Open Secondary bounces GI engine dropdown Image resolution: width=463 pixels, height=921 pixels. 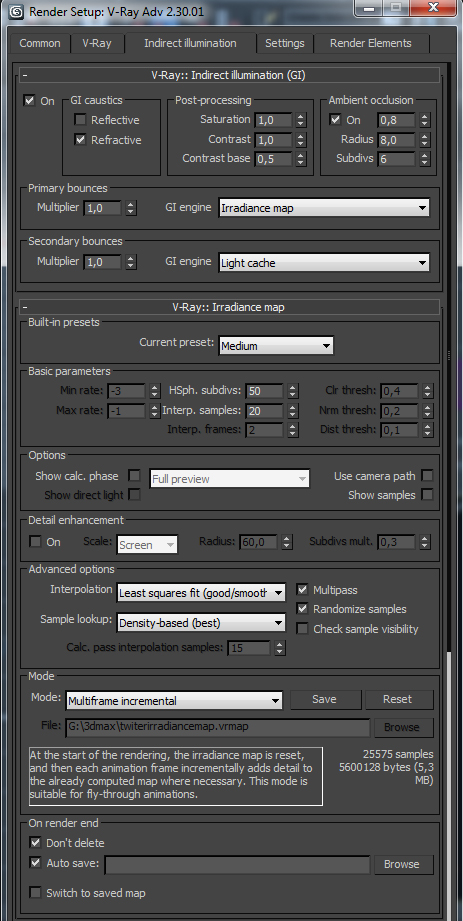[324, 263]
